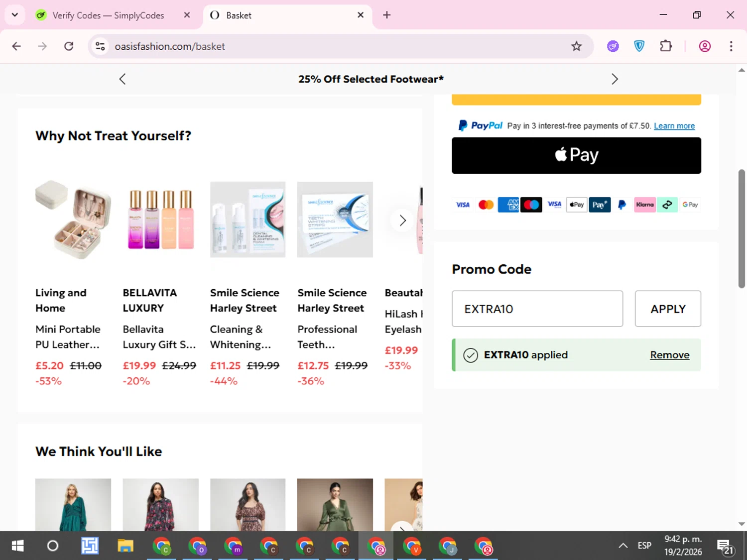This screenshot has width=747, height=560.
Task: Open File Explorer from taskbar
Action: pyautogui.click(x=125, y=546)
